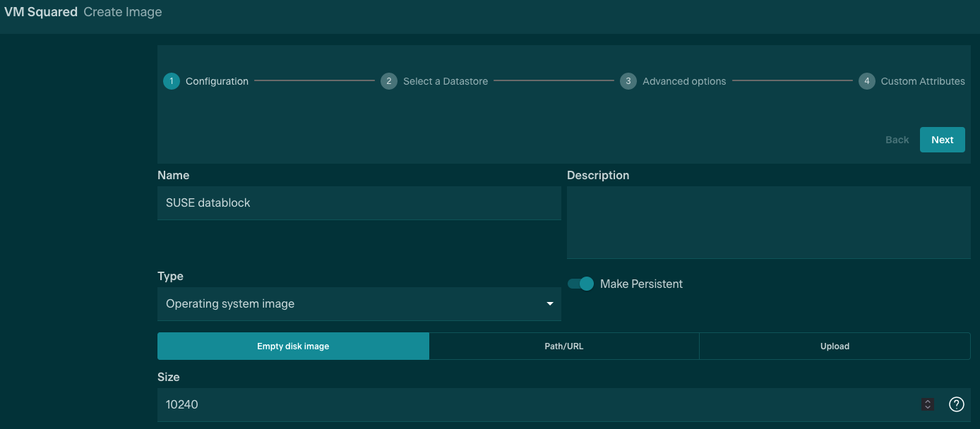Increase Size with the stepper up arrow

[928, 401]
